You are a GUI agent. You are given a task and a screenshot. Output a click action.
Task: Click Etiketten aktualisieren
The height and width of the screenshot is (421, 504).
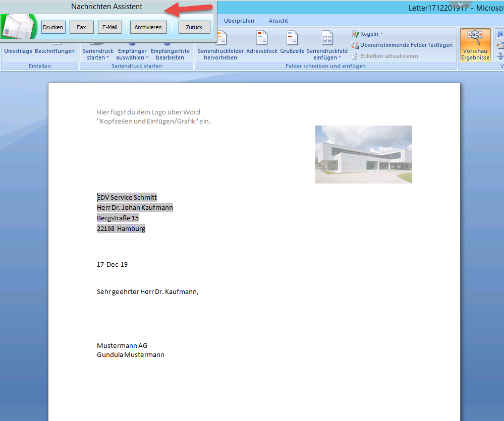[385, 56]
